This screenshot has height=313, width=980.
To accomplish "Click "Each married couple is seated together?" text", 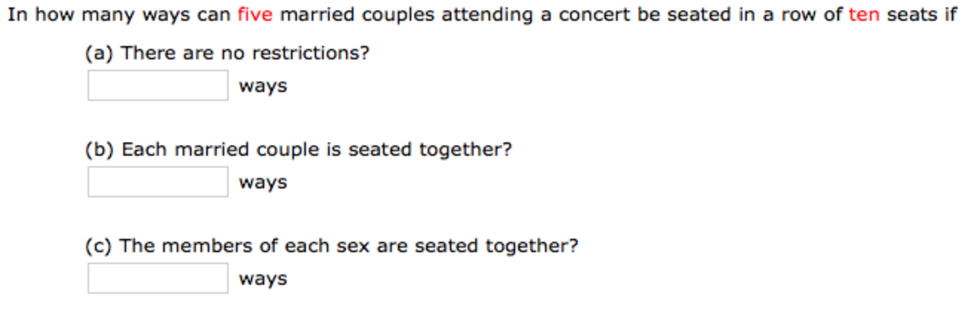I will (317, 150).
